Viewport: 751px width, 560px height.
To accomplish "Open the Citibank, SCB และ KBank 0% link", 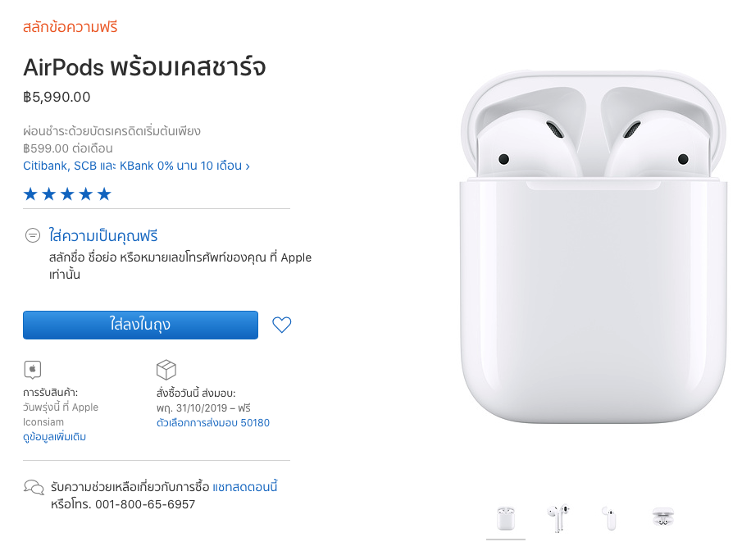I will (136, 166).
